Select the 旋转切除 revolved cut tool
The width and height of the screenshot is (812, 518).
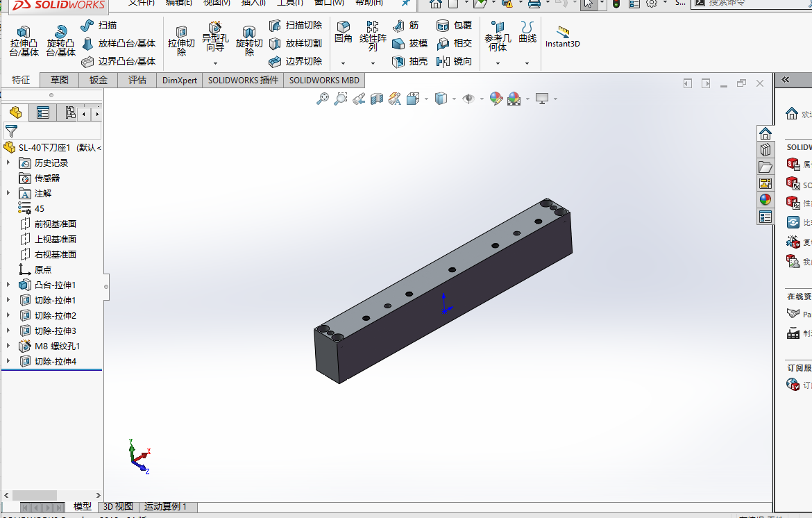click(x=249, y=41)
